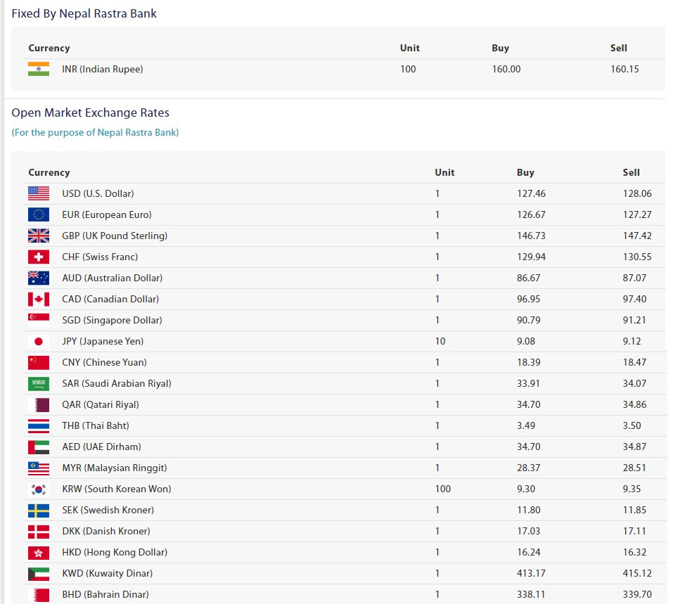
Task: Click the Fixed By Nepal Rastra Bank heading
Action: 84,13
